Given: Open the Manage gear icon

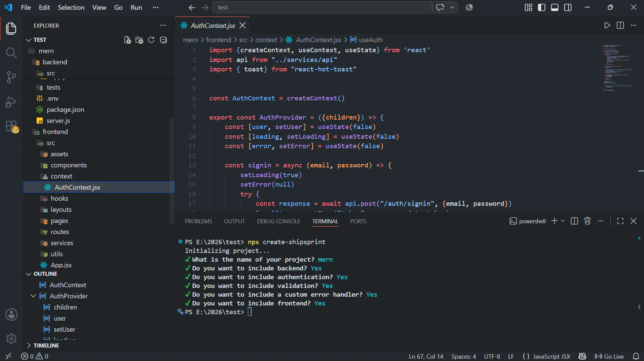Looking at the screenshot, I should point(11,339).
